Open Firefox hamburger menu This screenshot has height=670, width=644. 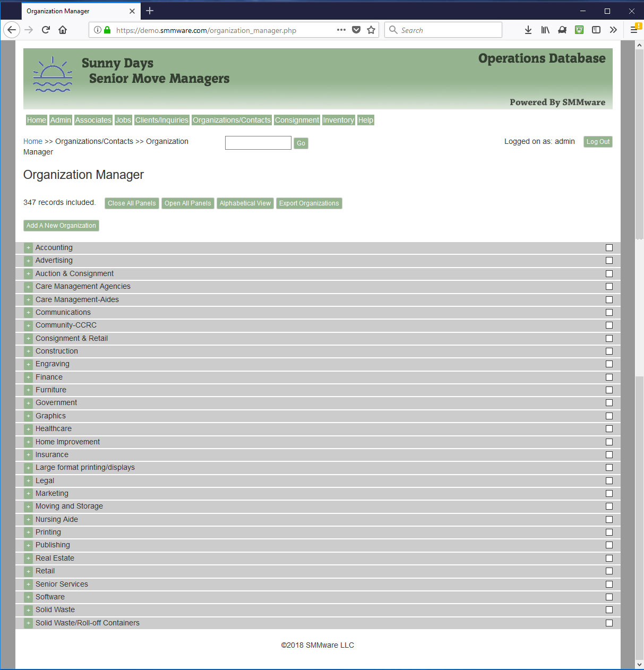coord(634,30)
